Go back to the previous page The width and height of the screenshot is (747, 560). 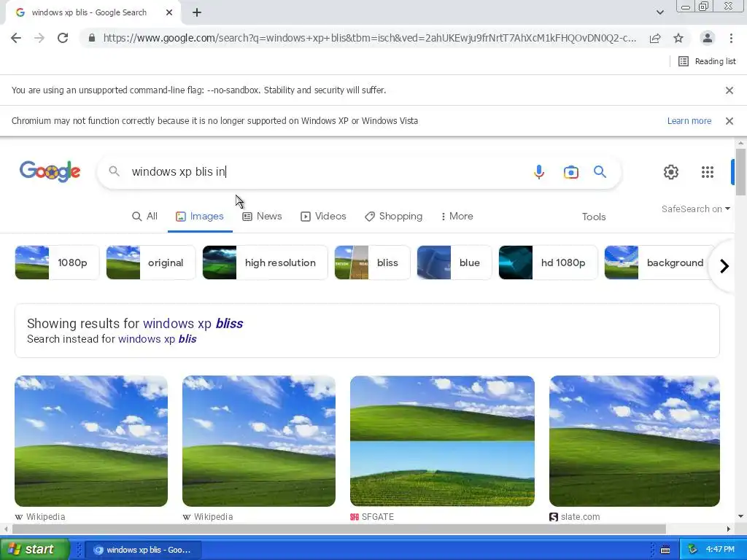click(16, 38)
